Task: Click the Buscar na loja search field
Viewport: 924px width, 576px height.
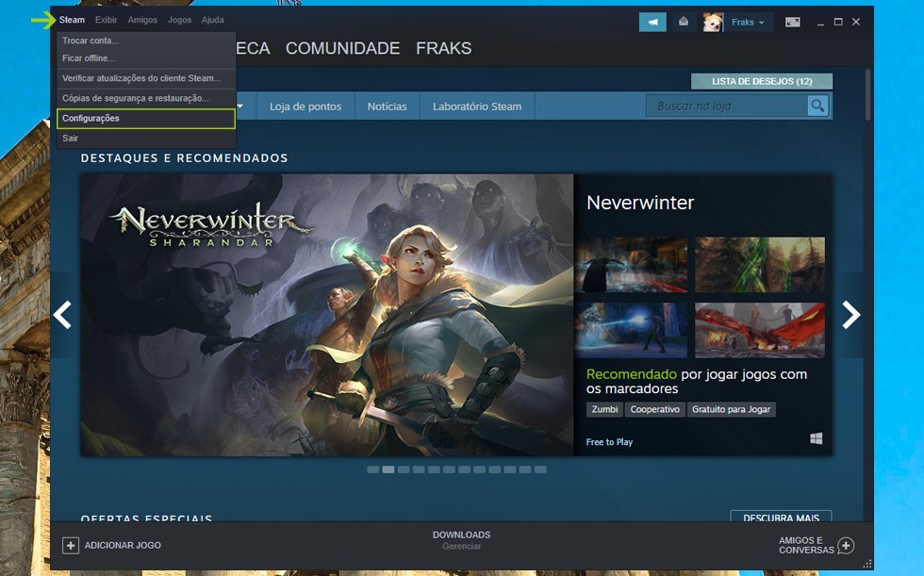Action: click(726, 106)
